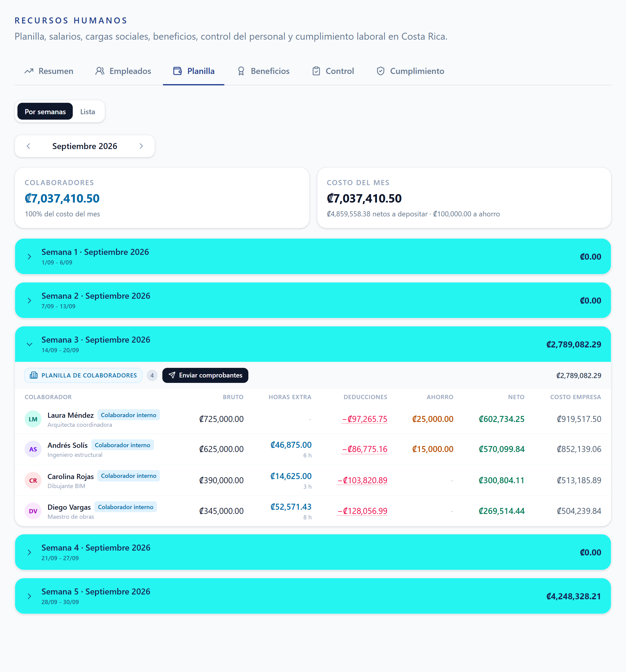Click the Planilla wallet icon
626x672 pixels.
pos(178,71)
